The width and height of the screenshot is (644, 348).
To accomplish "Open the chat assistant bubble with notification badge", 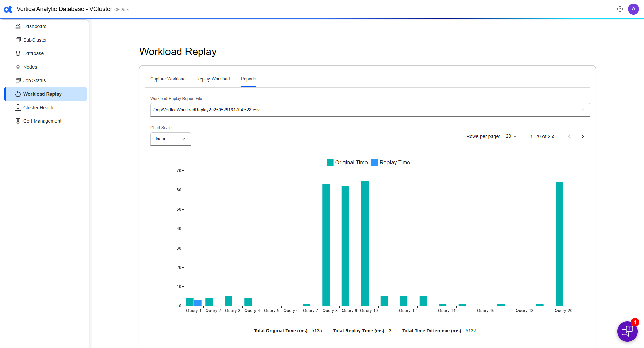I will 627,331.
